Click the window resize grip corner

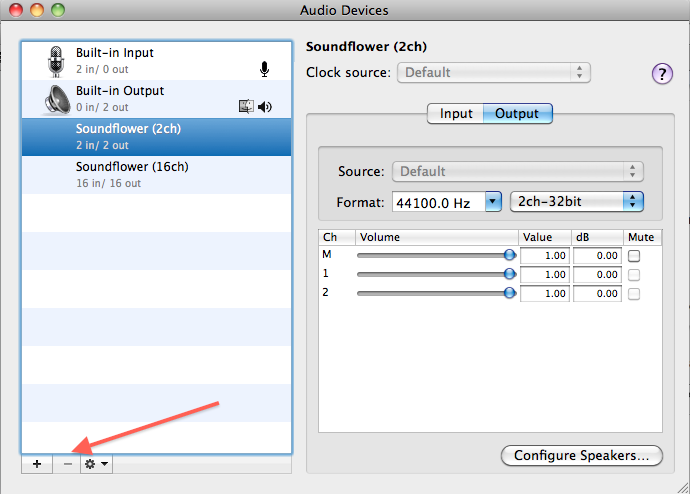(x=683, y=487)
